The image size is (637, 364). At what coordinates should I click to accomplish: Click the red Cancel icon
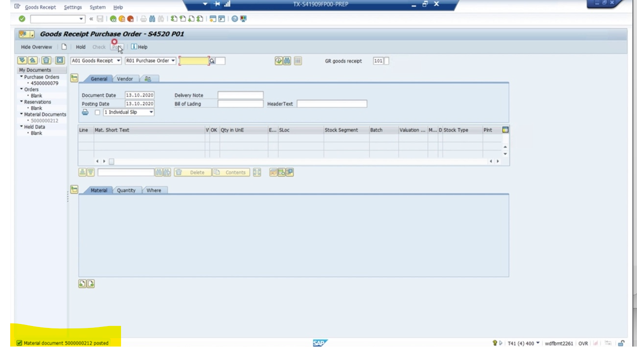(x=131, y=19)
